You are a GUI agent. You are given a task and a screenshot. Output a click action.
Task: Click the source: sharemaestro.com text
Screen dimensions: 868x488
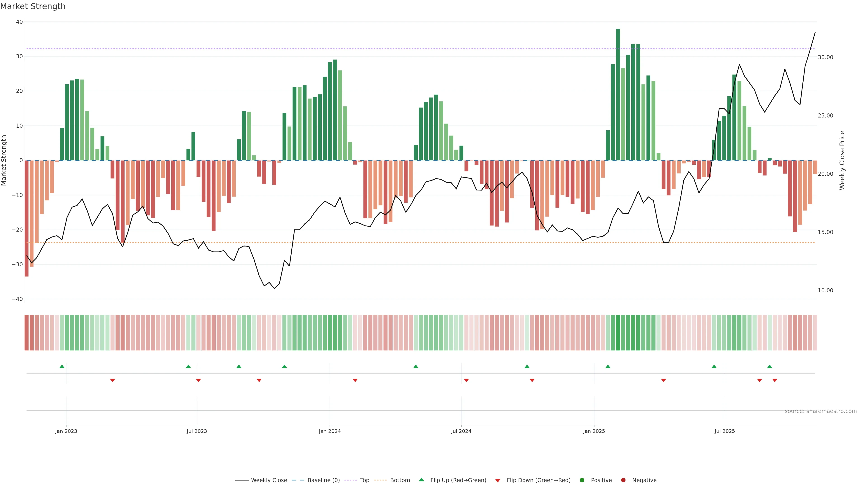821,411
